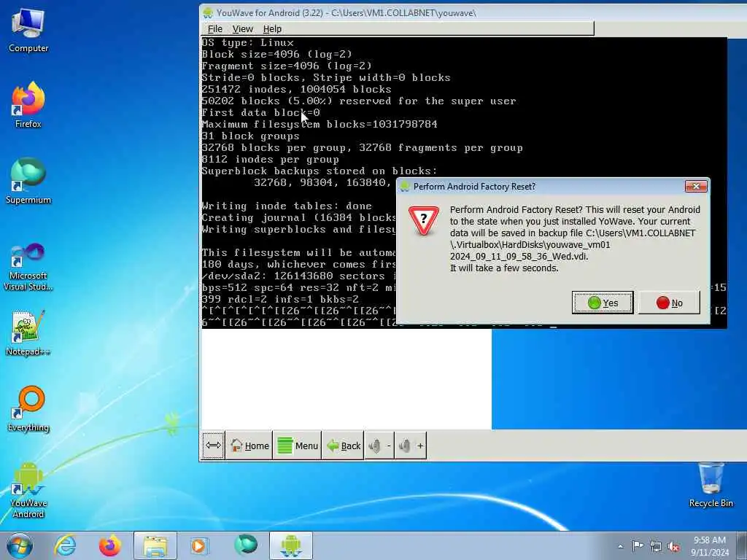Select the Computer desktop icon

28,30
